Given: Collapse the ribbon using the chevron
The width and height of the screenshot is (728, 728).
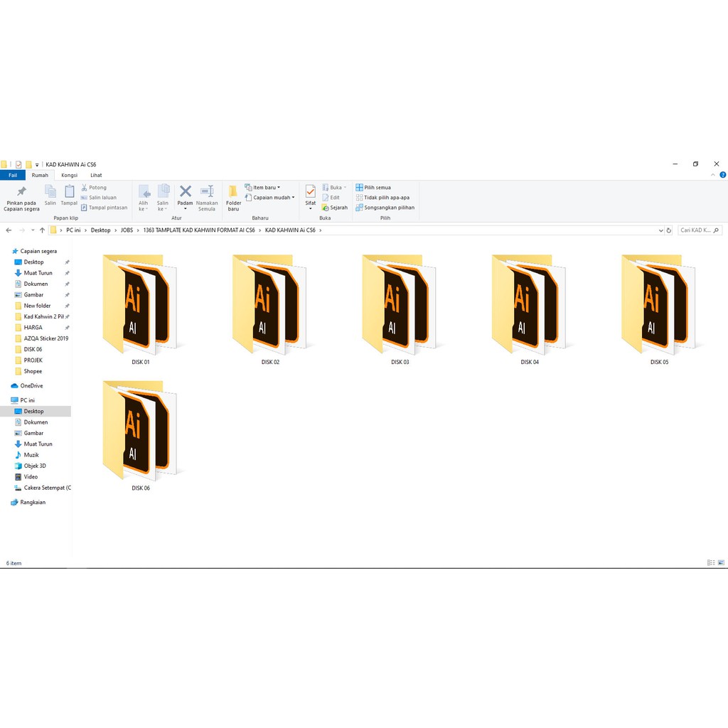Looking at the screenshot, I should pos(714,175).
